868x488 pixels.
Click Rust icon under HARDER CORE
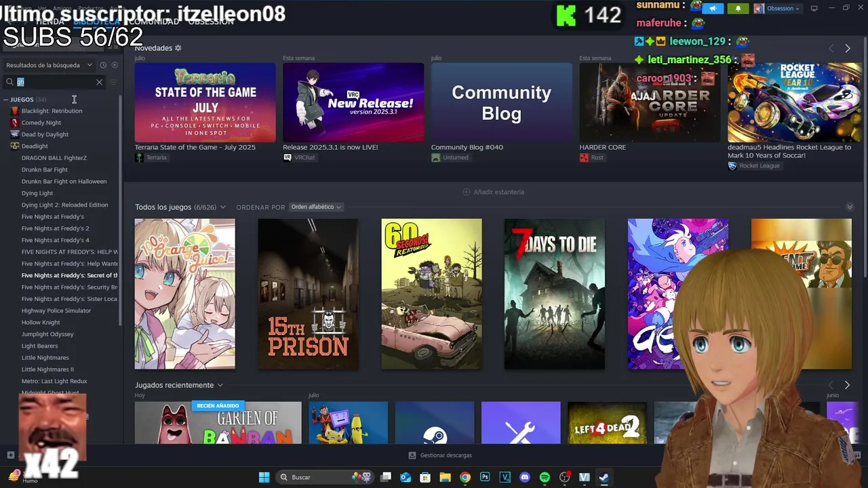click(584, 157)
